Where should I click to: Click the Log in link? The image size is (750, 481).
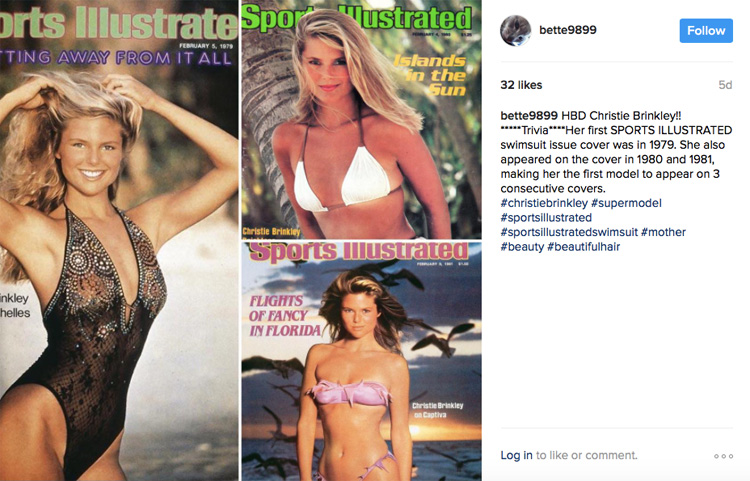[516, 455]
